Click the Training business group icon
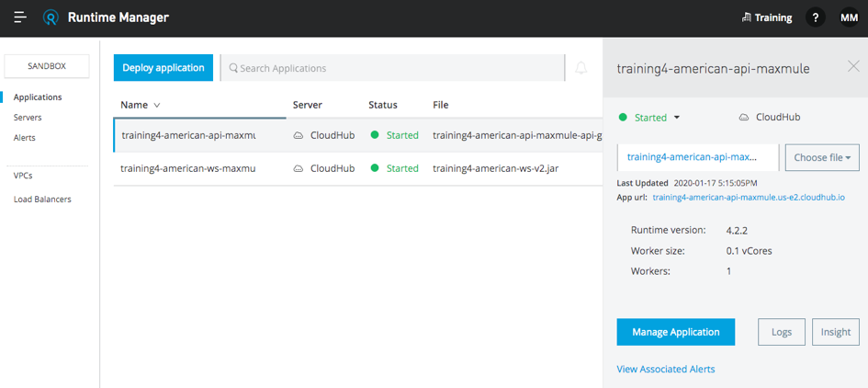 click(x=746, y=17)
